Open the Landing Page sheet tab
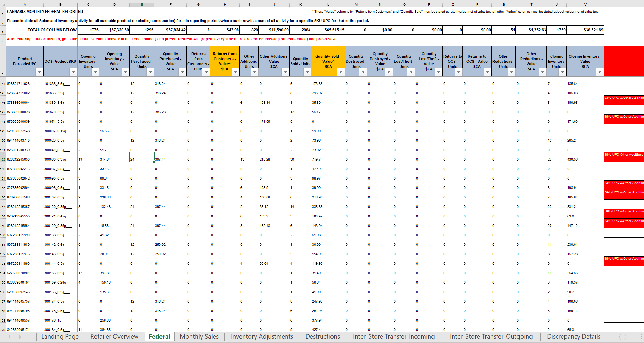The image size is (644, 343). pos(60,337)
